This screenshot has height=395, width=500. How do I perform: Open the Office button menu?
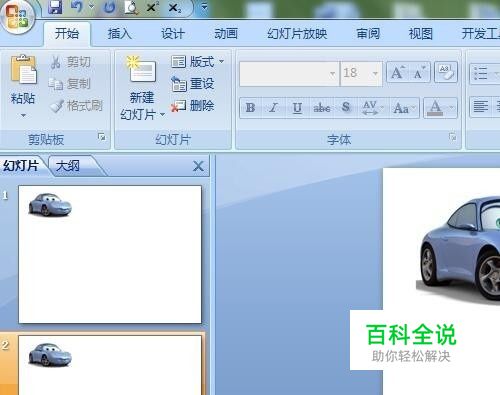tap(17, 17)
